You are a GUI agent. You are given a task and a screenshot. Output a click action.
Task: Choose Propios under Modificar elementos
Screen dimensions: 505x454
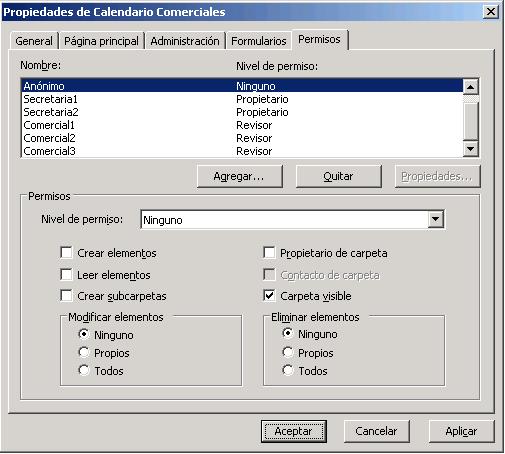tap(84, 352)
